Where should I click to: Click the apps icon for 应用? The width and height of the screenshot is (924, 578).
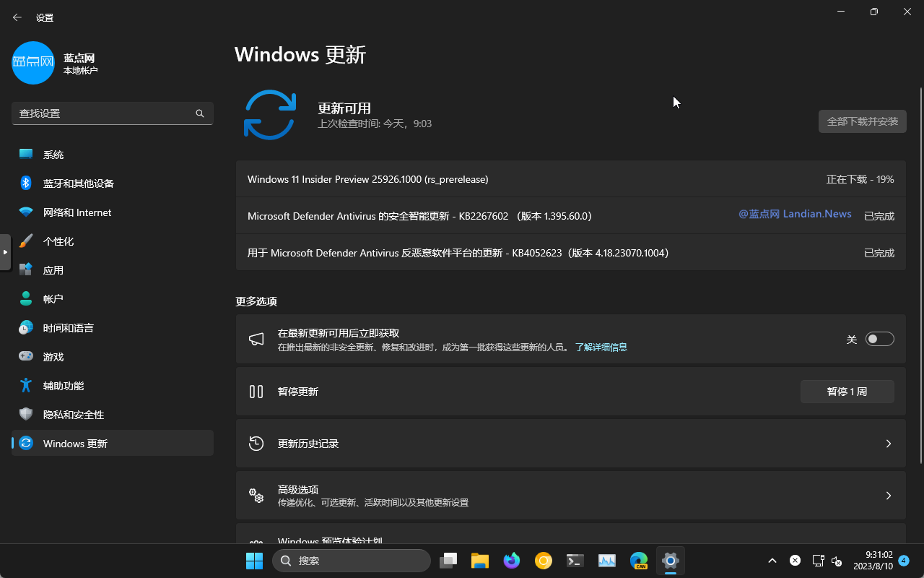click(26, 270)
